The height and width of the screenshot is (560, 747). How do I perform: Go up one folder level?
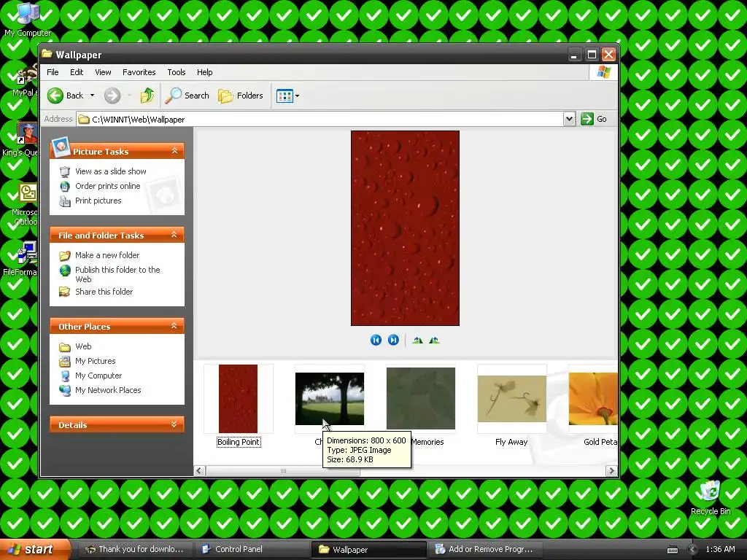(147, 96)
